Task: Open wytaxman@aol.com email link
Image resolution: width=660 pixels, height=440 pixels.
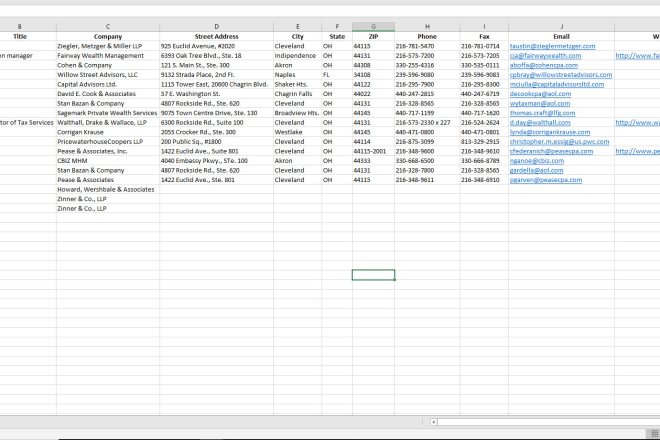Action: [540, 104]
